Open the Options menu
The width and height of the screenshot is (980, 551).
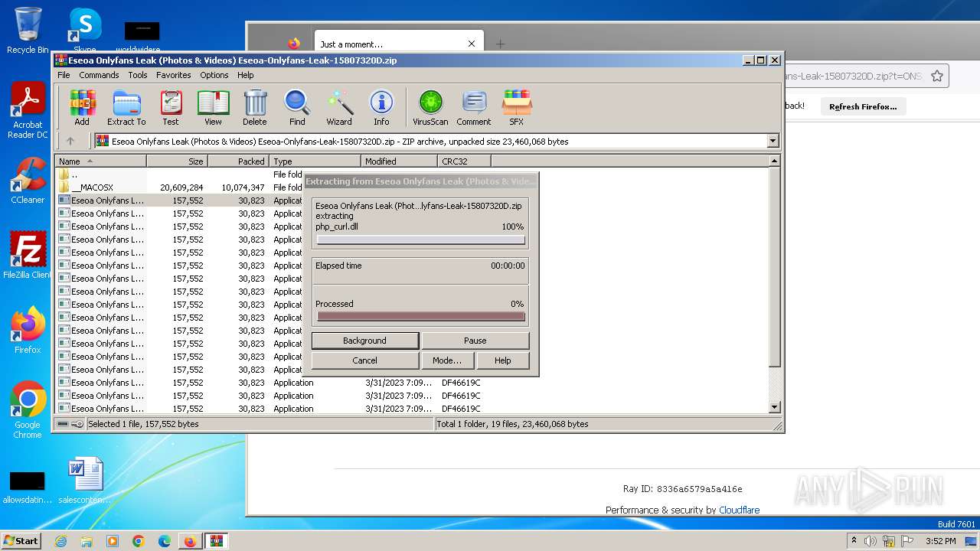214,75
